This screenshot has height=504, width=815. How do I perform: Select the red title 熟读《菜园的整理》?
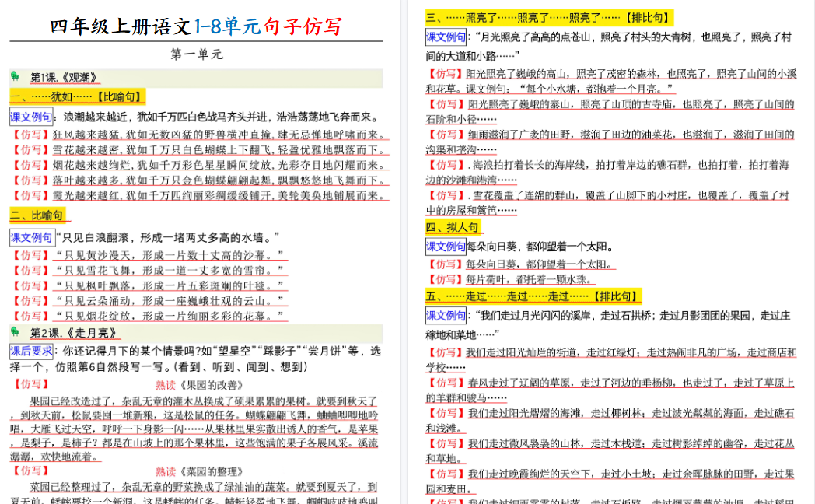(199, 471)
